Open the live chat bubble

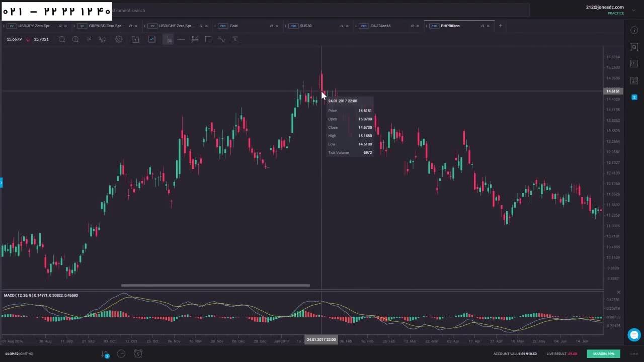point(634,334)
